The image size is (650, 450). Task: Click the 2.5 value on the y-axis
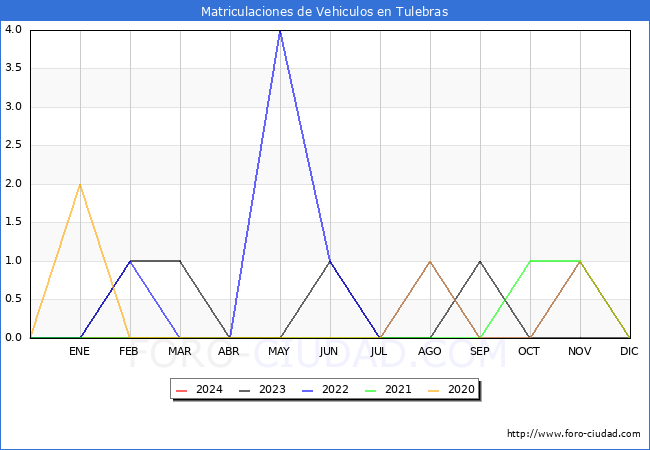point(13,145)
